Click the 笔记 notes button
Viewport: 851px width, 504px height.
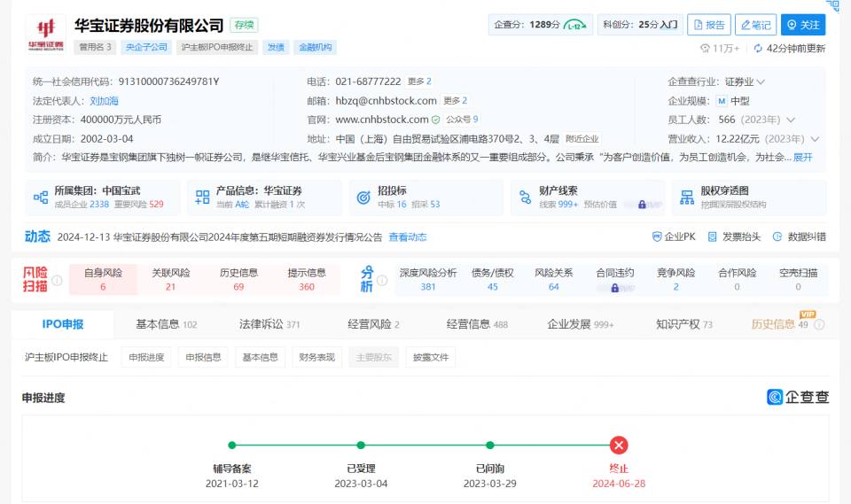click(x=755, y=25)
